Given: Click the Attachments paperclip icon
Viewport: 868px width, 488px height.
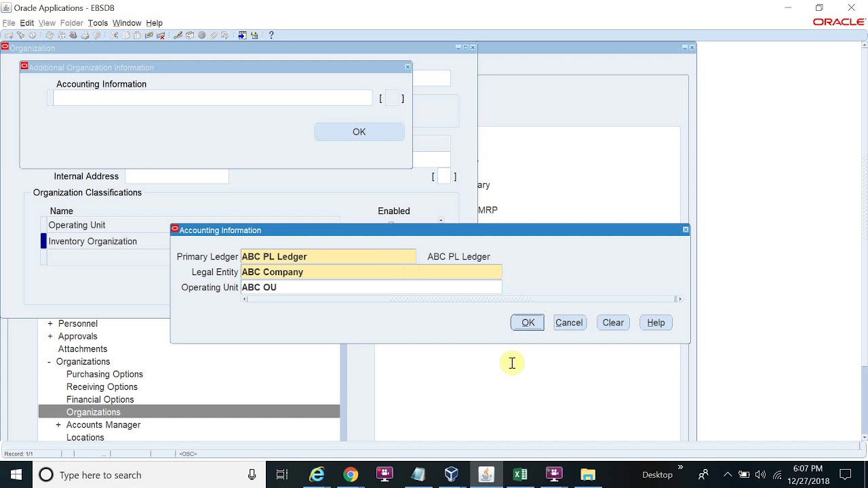Looking at the screenshot, I should (x=213, y=35).
